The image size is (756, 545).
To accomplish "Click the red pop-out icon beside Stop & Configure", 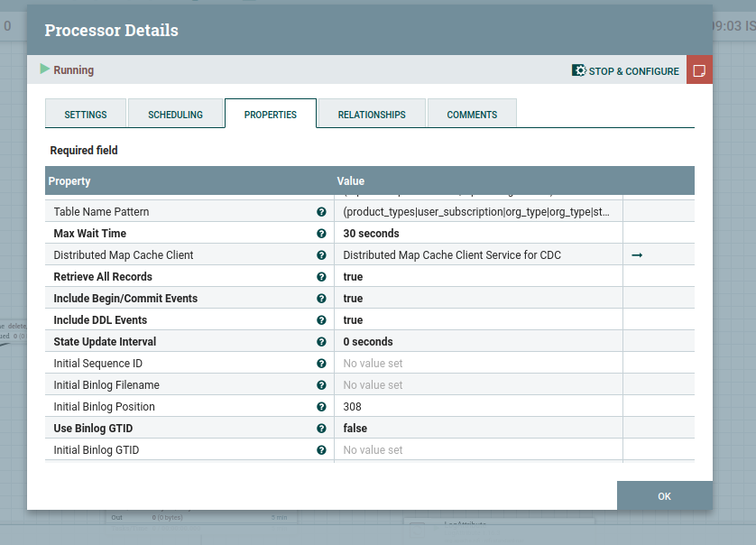I will tap(699, 70).
